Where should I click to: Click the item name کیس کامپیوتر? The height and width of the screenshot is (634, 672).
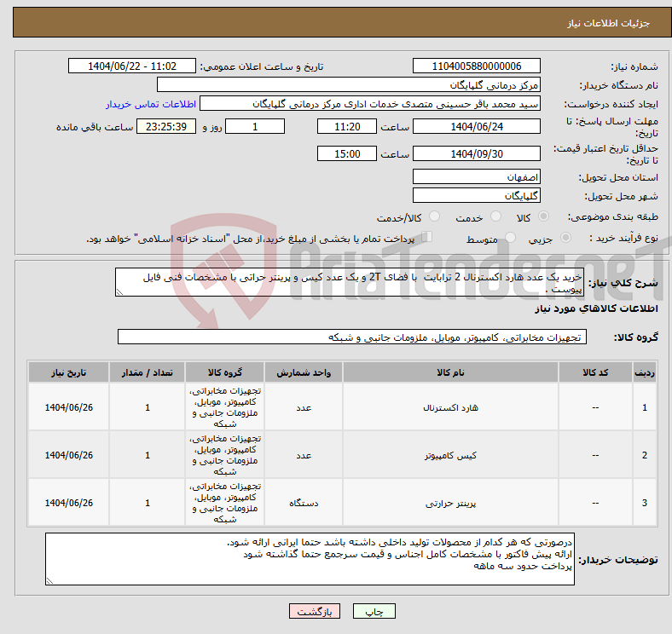450,455
